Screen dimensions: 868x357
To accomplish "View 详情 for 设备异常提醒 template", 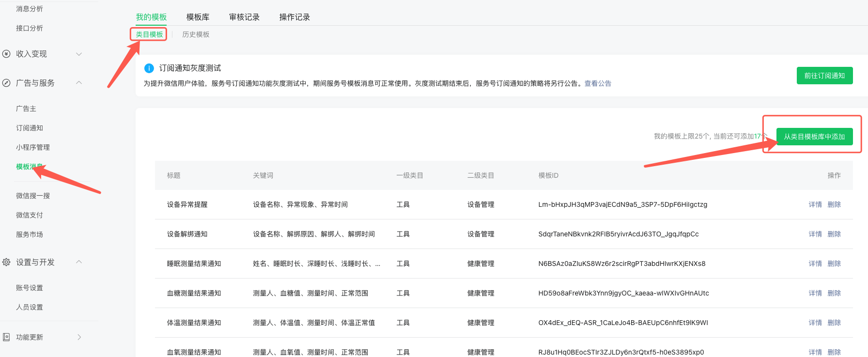I will point(815,204).
